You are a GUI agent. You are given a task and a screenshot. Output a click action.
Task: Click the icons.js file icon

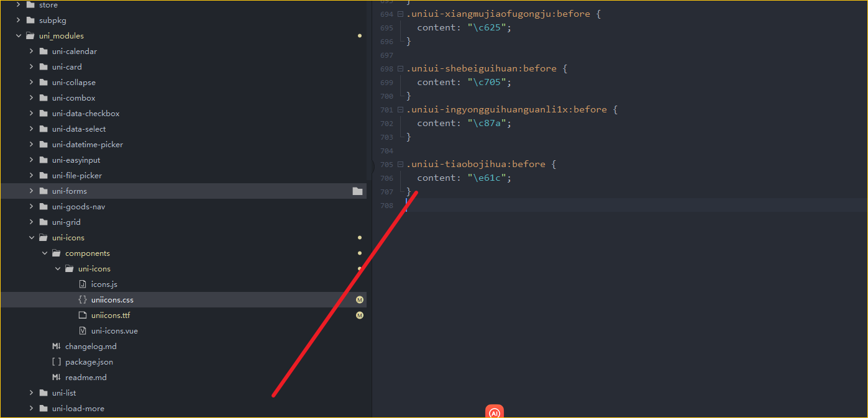click(x=83, y=284)
